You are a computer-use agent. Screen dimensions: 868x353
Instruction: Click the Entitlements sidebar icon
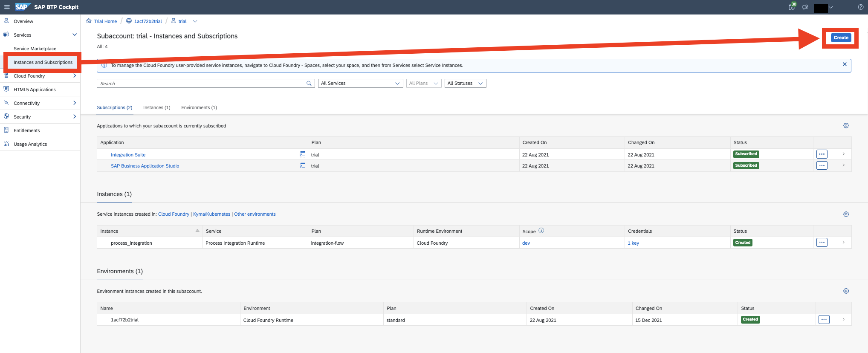[x=6, y=130]
